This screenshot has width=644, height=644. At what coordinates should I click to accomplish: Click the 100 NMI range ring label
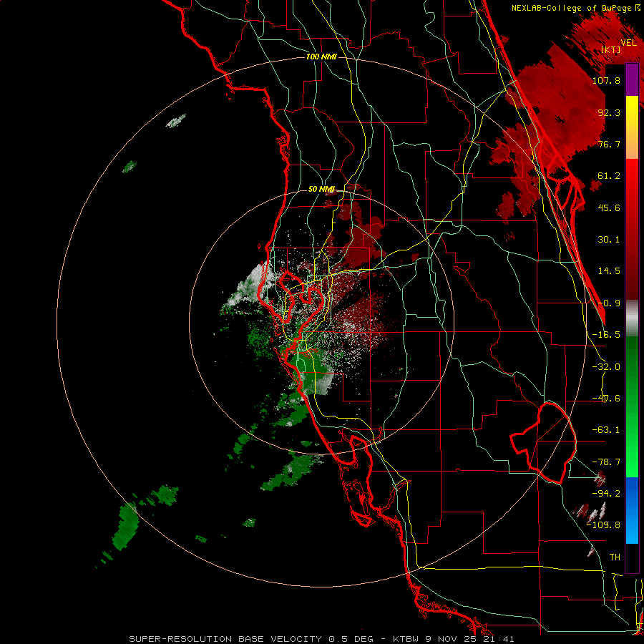click(x=321, y=57)
